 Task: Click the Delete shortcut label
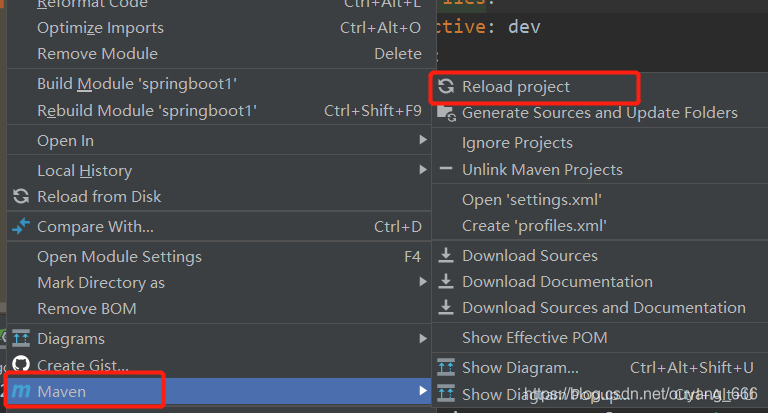tap(398, 53)
